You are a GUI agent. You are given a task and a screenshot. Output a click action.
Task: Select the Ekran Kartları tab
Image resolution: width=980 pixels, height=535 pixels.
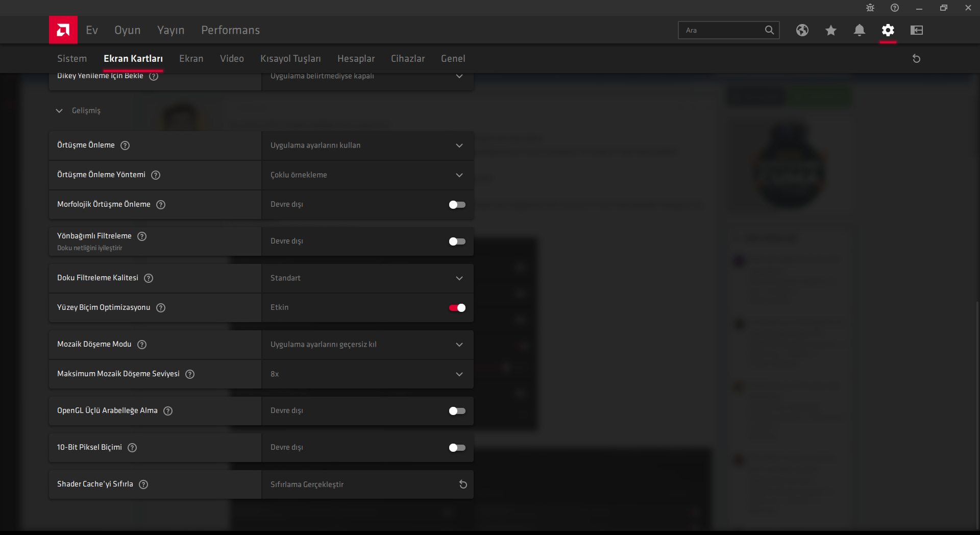133,59
